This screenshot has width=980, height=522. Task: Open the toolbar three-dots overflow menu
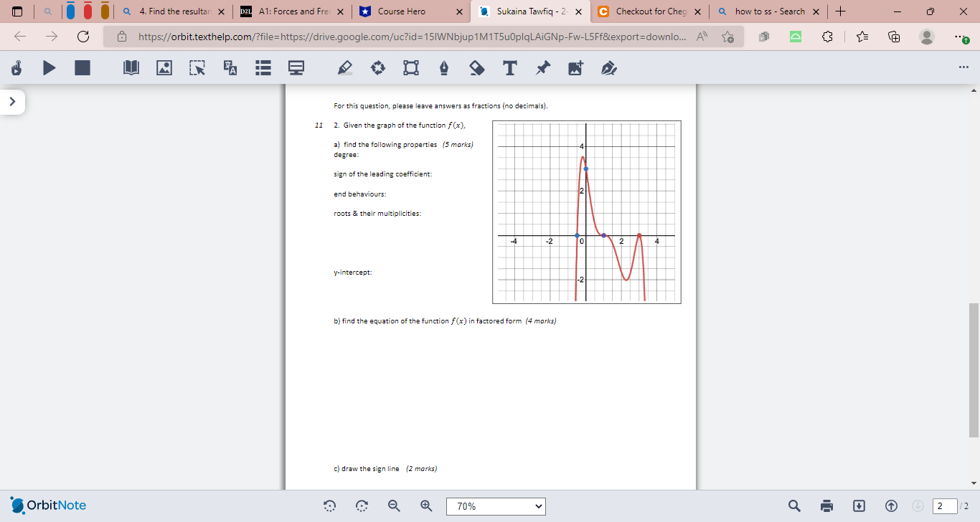(963, 67)
